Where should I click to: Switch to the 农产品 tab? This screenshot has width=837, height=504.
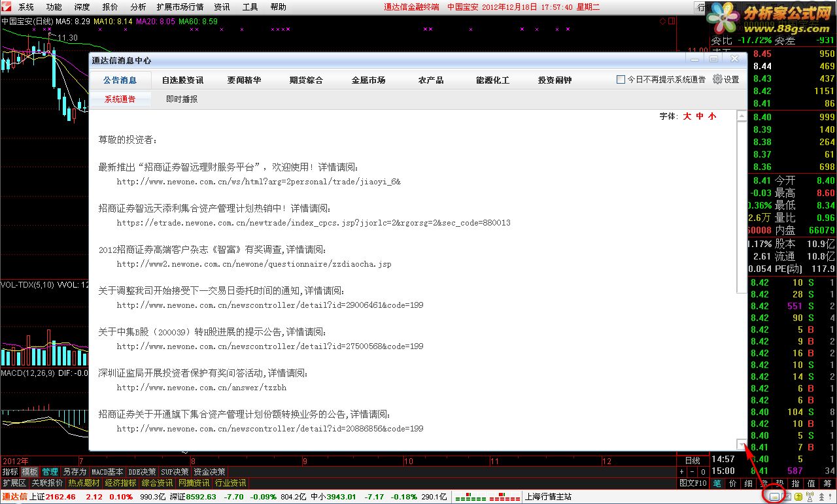point(431,80)
